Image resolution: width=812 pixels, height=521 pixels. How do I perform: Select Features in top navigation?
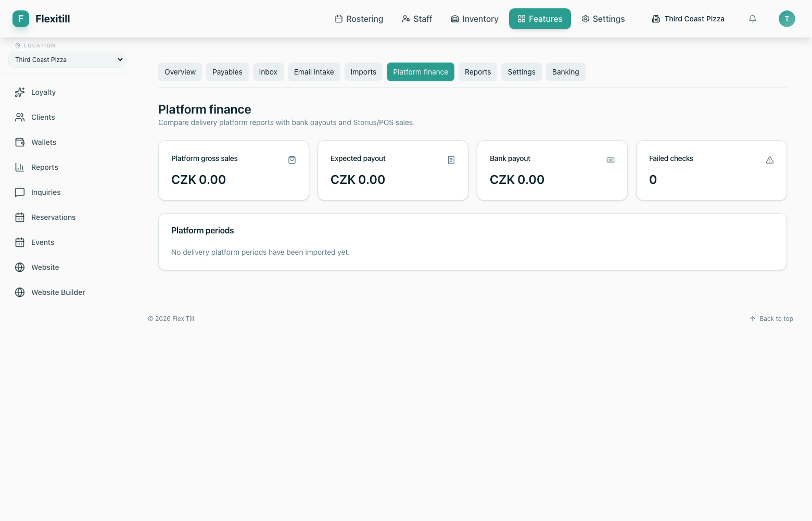(x=540, y=19)
